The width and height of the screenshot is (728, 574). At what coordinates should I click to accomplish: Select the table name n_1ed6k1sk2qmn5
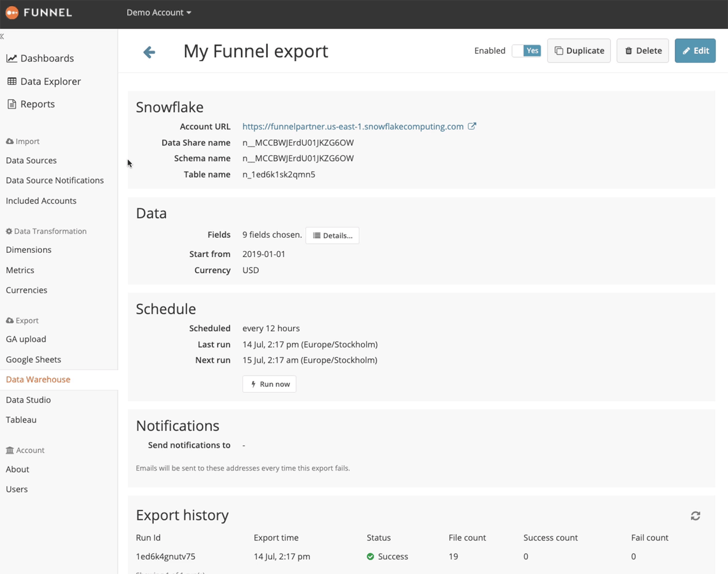[x=279, y=175]
